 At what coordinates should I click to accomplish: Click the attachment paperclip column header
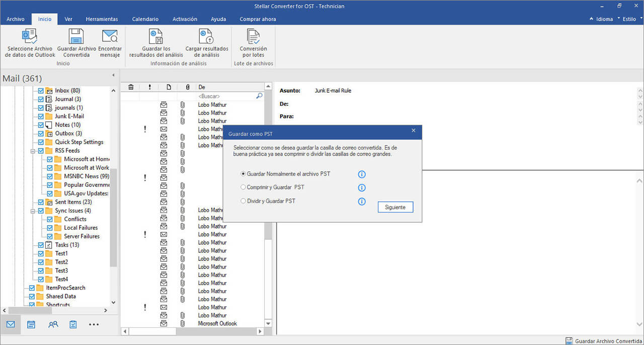click(187, 87)
